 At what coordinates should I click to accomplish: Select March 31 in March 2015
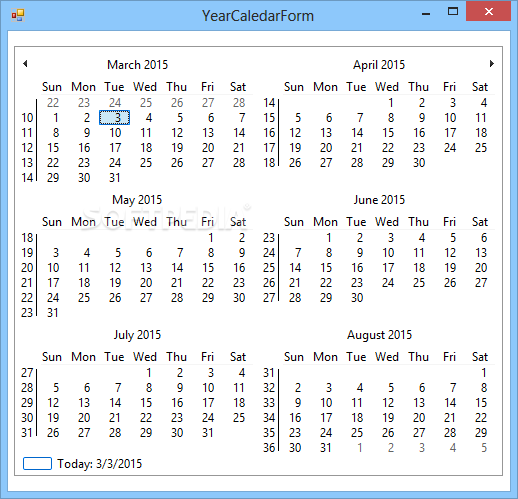click(x=115, y=178)
